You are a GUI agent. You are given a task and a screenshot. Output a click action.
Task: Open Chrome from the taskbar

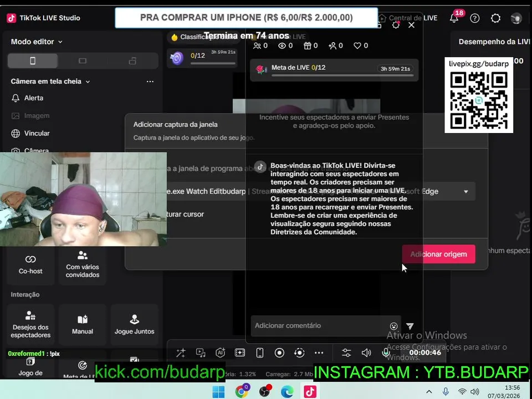242,392
